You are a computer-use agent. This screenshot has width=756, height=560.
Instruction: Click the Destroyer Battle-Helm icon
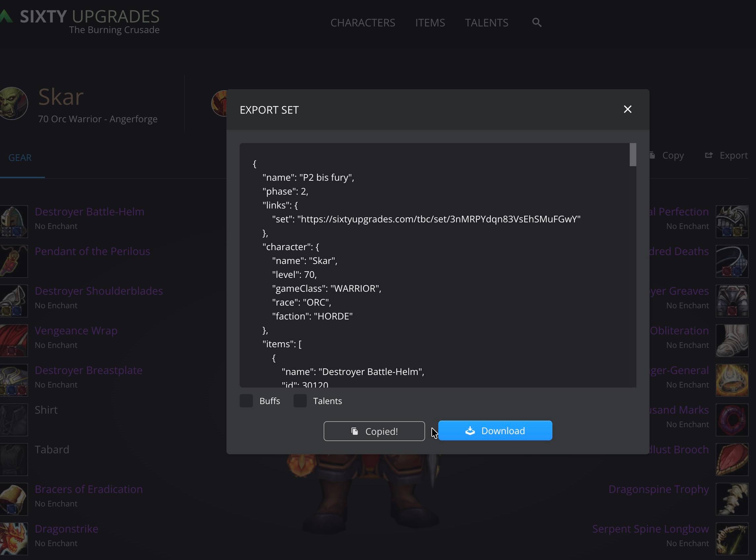coord(13,221)
